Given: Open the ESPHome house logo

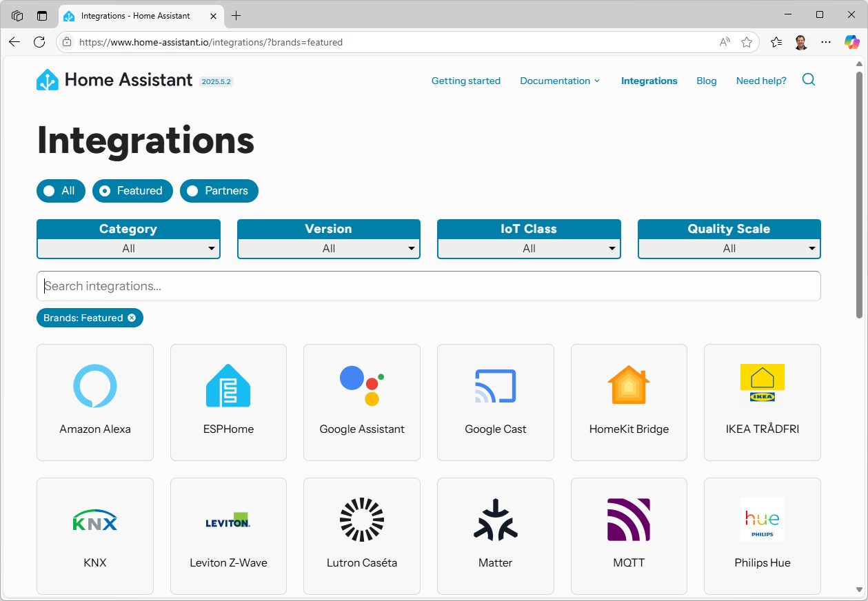Looking at the screenshot, I should coord(228,386).
